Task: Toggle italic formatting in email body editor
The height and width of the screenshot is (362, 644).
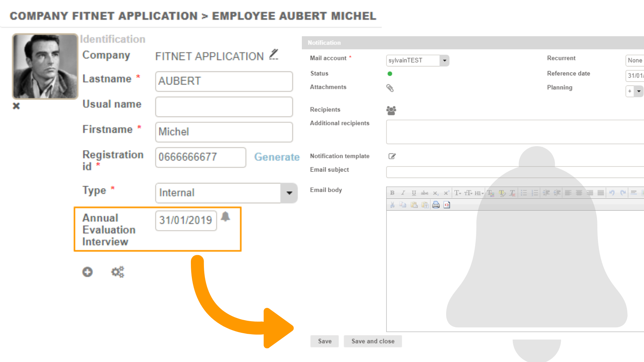Action: [x=403, y=193]
